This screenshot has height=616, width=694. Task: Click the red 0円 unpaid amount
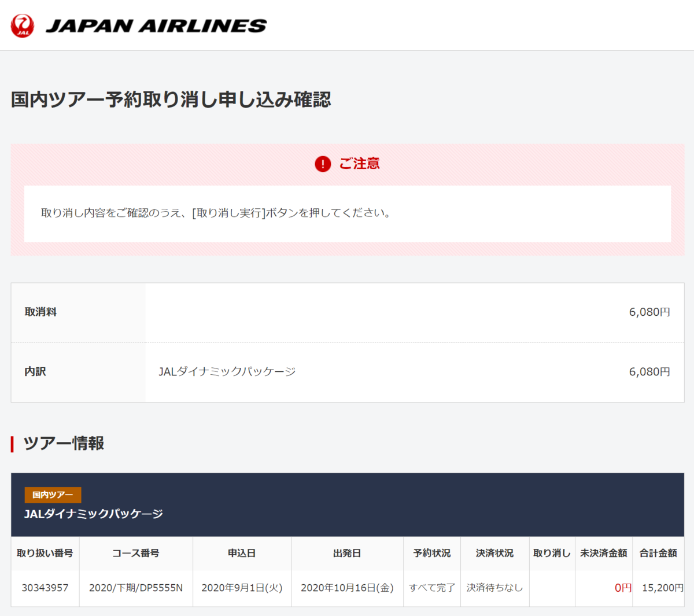(623, 588)
